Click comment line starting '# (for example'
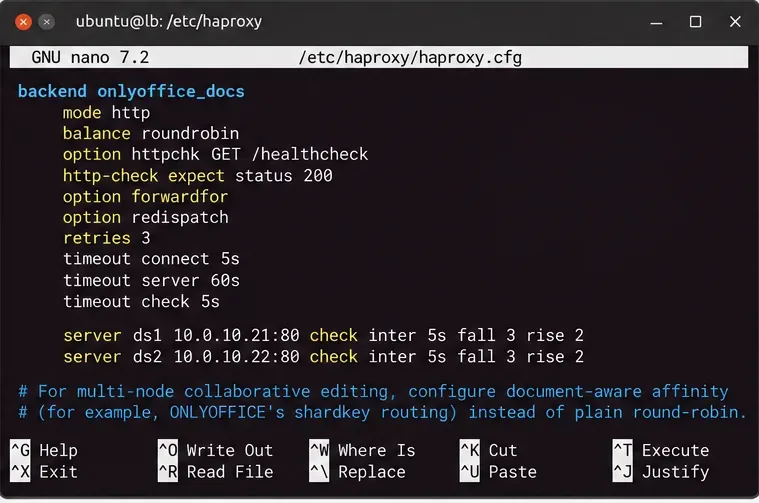The width and height of the screenshot is (759, 503). click(382, 412)
